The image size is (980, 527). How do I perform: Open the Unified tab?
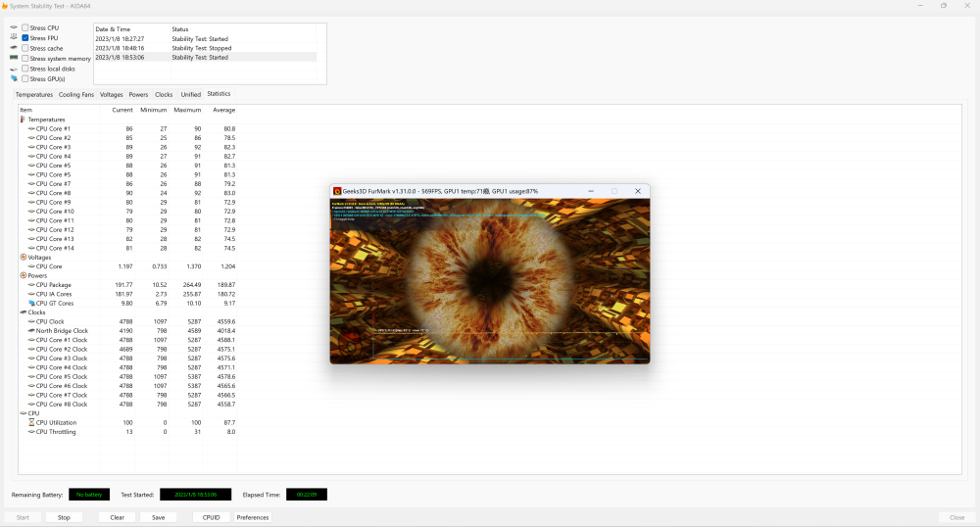click(191, 94)
